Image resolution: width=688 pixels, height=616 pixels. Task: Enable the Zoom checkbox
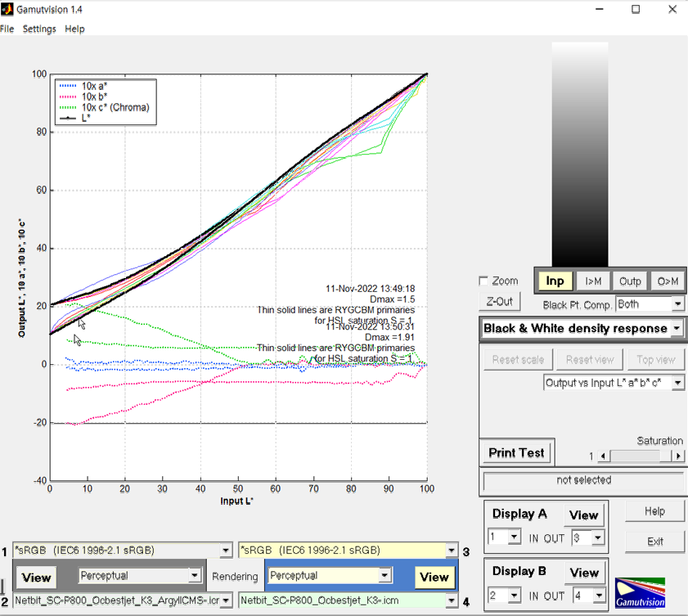484,281
